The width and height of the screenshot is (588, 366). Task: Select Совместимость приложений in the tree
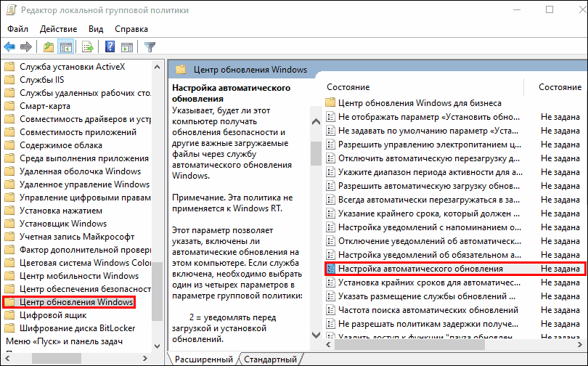(x=78, y=132)
